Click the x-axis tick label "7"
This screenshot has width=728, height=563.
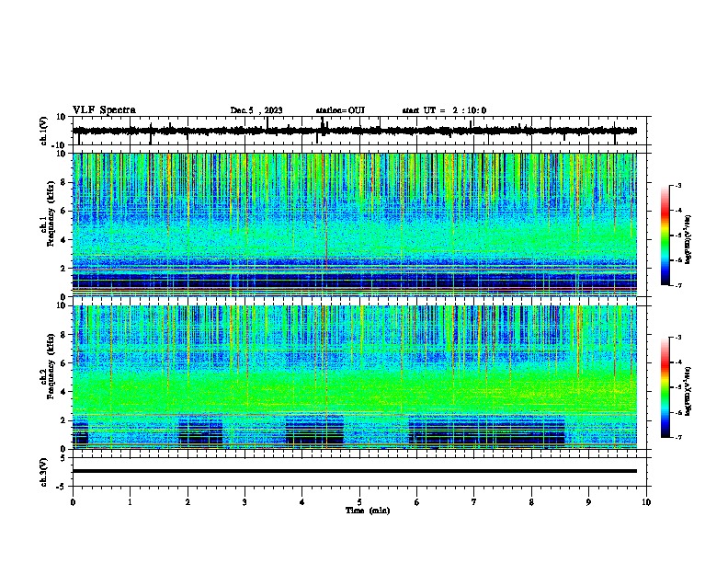[474, 502]
